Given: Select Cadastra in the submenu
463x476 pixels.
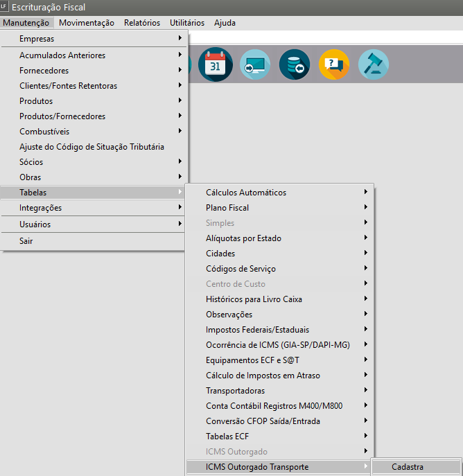Looking at the screenshot, I should click(408, 467).
